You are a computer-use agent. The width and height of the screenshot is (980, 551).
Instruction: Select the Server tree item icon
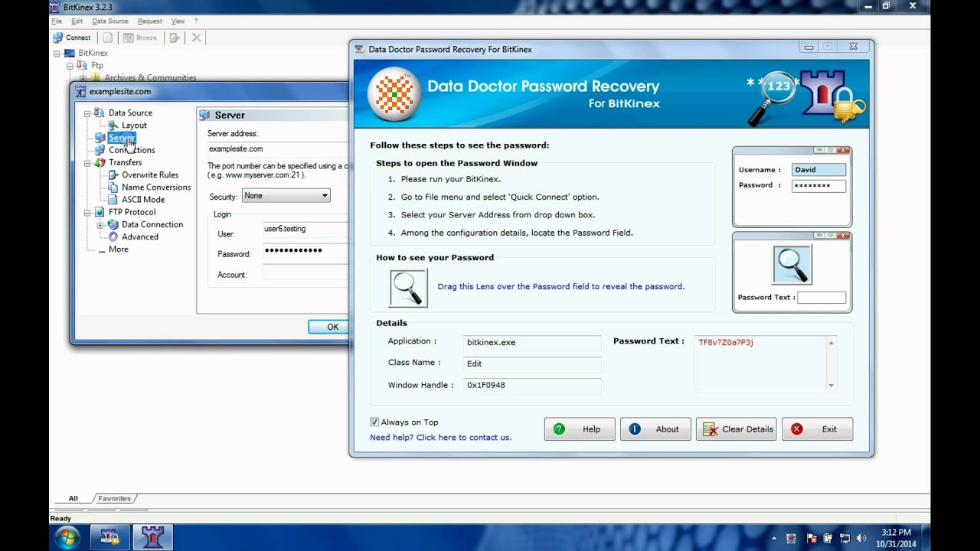coord(100,138)
